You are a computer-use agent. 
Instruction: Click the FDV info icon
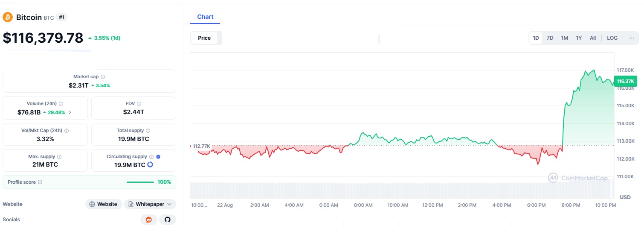tap(139, 104)
